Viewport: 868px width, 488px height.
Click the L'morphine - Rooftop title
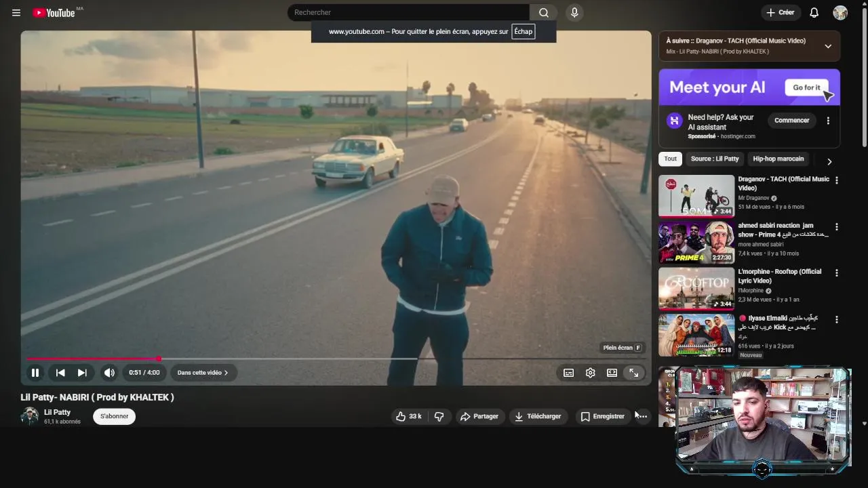[x=780, y=276]
